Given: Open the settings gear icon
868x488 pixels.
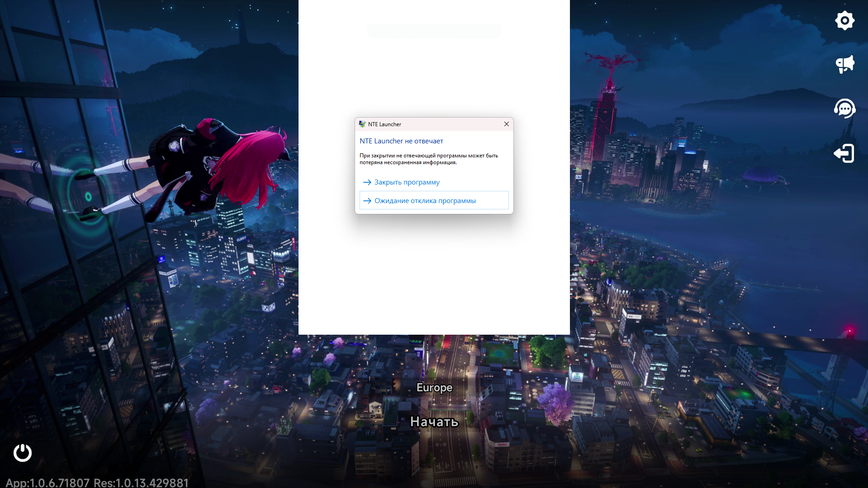Looking at the screenshot, I should pyautogui.click(x=844, y=21).
